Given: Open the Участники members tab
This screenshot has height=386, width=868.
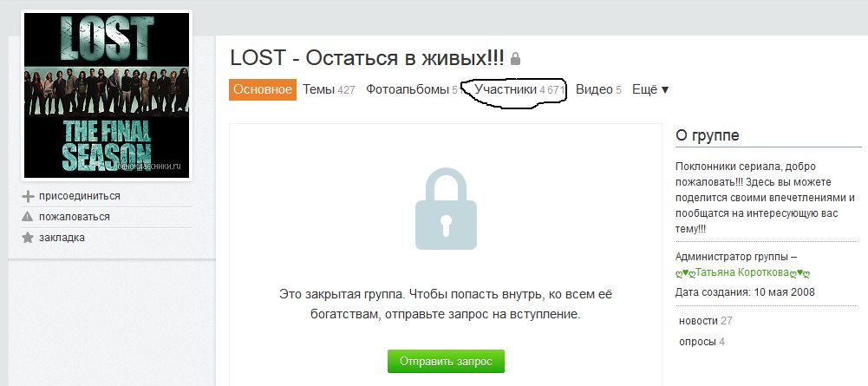Looking at the screenshot, I should [x=519, y=89].
